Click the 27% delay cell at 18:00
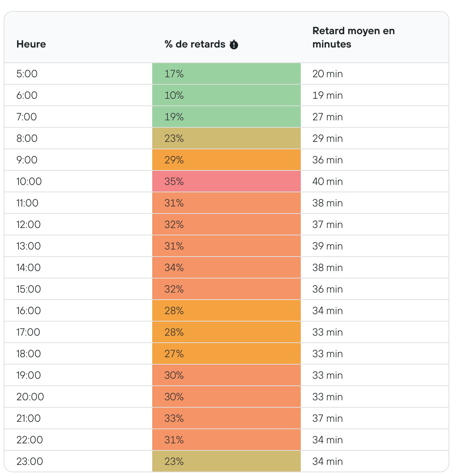Image resolution: width=453 pixels, height=476 pixels. point(226,354)
